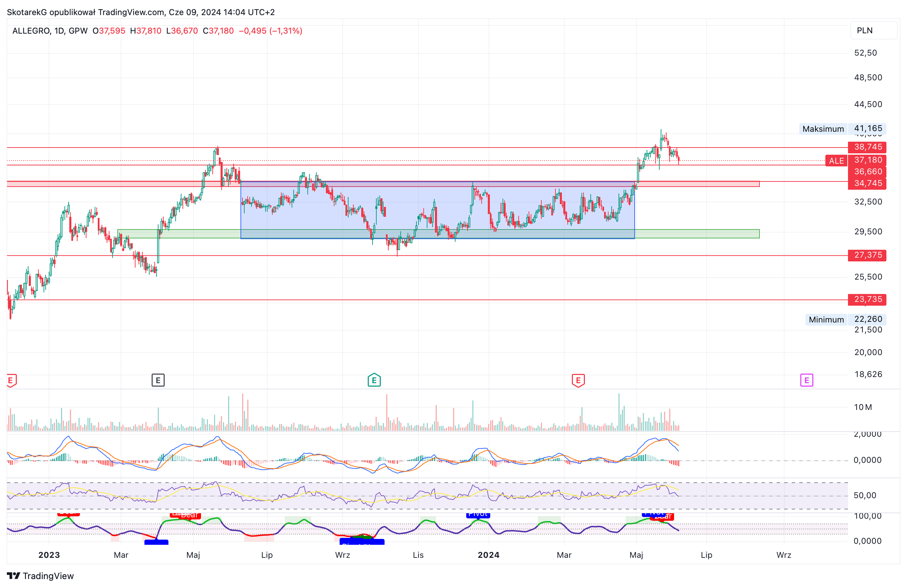This screenshot has width=907, height=588.
Task: Click the 2023 label on the time axis
Action: (x=49, y=555)
